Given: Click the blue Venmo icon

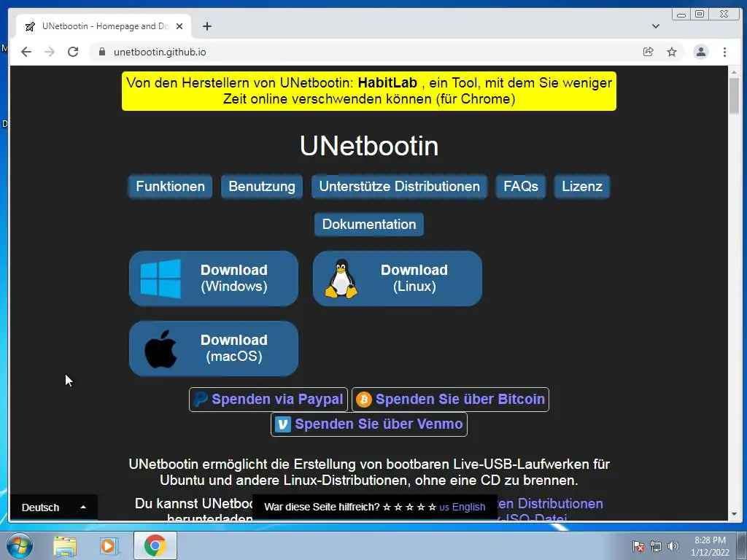Looking at the screenshot, I should [283, 424].
